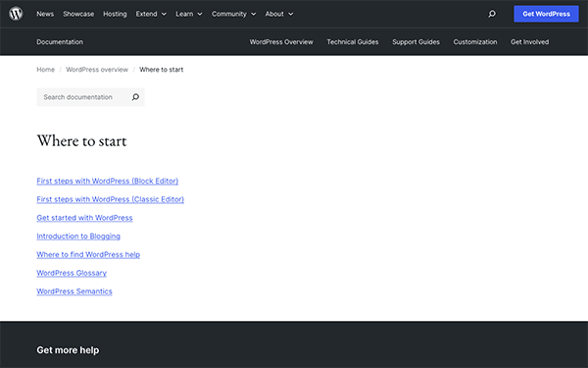Open the About dropdown menu
588x368 pixels.
point(279,14)
